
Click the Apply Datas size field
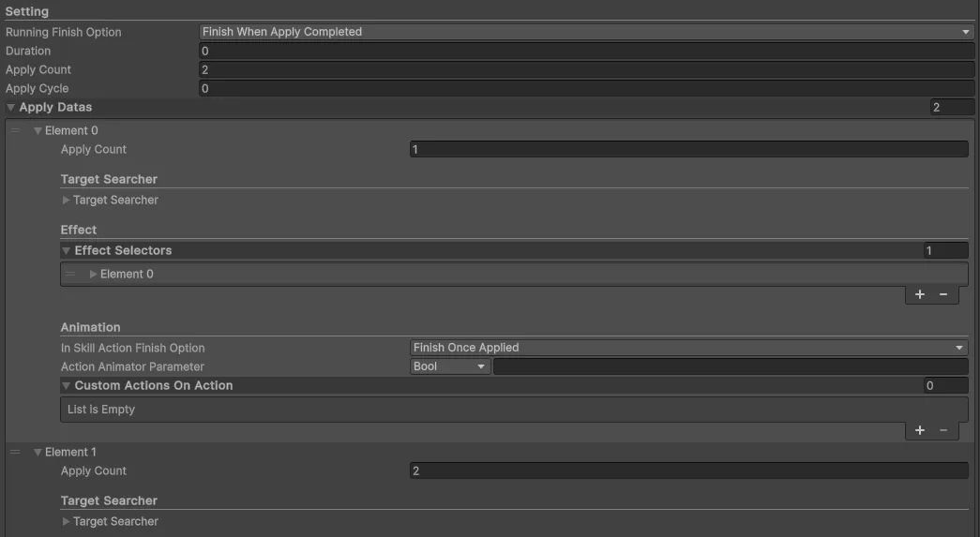(x=952, y=108)
